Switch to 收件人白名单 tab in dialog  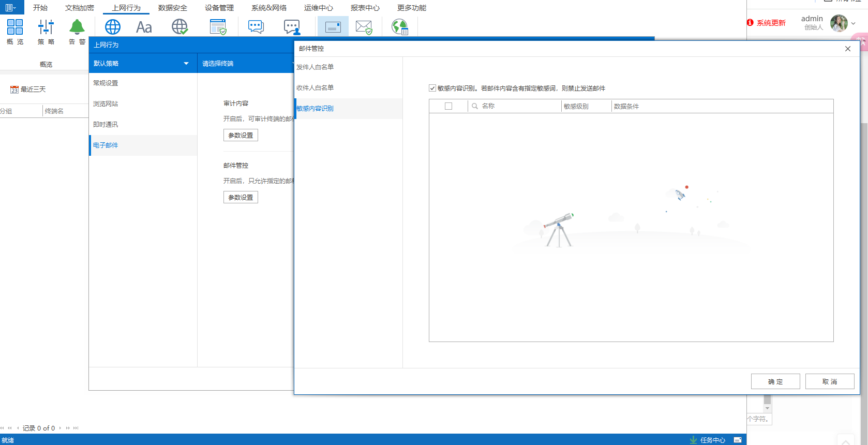coord(349,88)
